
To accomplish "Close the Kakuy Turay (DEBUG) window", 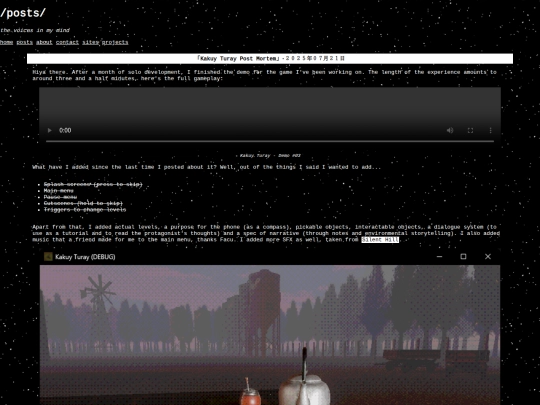I will [488, 257].
